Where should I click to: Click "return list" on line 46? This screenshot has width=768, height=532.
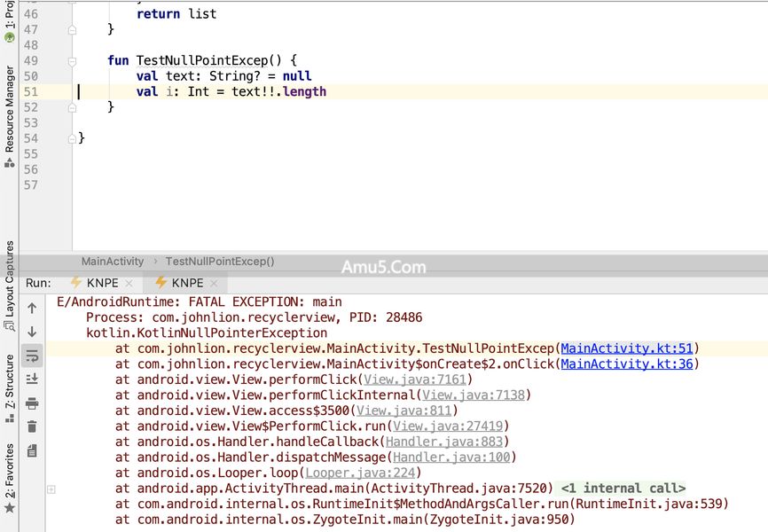point(176,13)
